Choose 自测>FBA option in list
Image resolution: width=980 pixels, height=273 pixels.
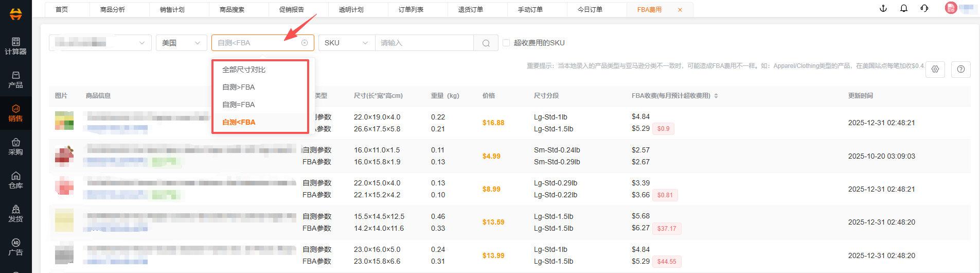pos(239,87)
